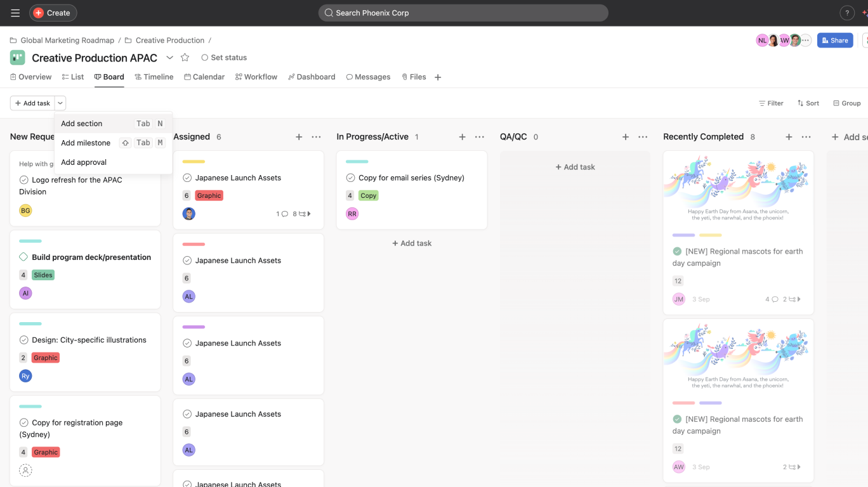This screenshot has height=487, width=868.
Task: Open the Dashboard view
Action: (x=312, y=77)
